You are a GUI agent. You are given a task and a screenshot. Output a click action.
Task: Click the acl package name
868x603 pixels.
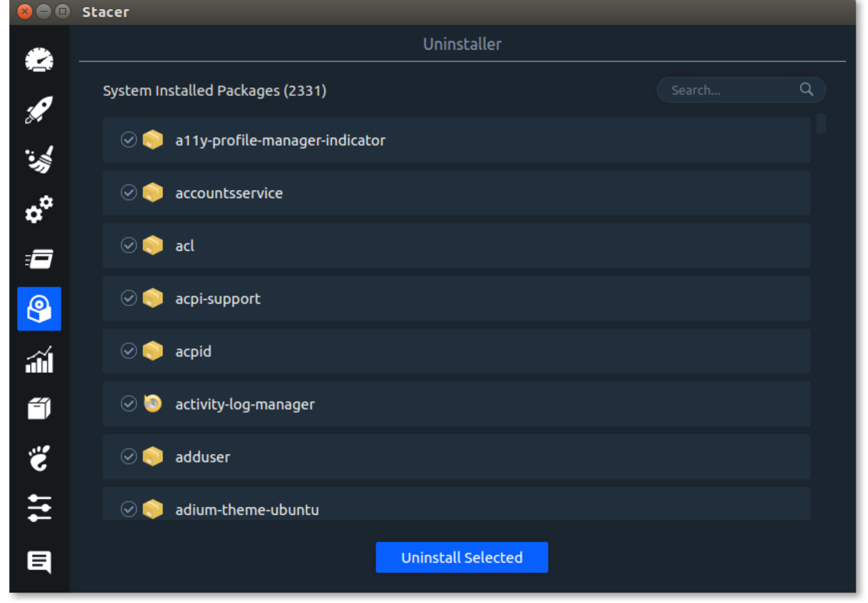185,246
